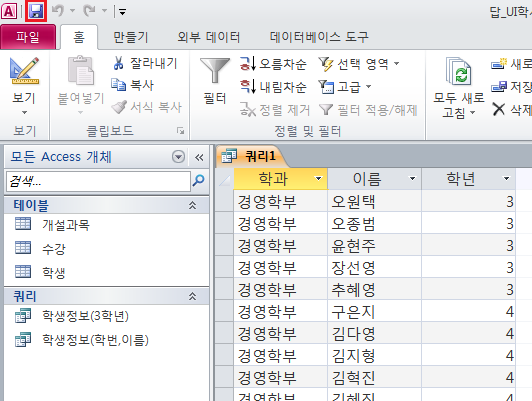
Task: Collapse the navigation pane with shutter bar button
Action: pos(199,157)
